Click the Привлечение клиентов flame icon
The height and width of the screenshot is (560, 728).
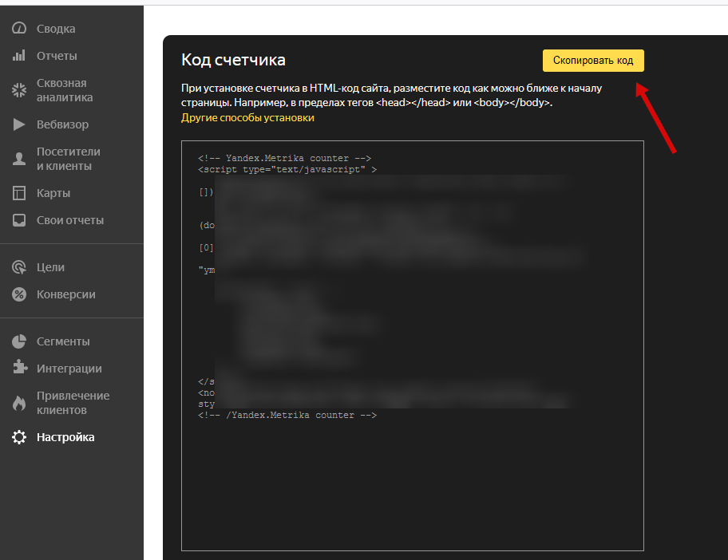coord(19,403)
